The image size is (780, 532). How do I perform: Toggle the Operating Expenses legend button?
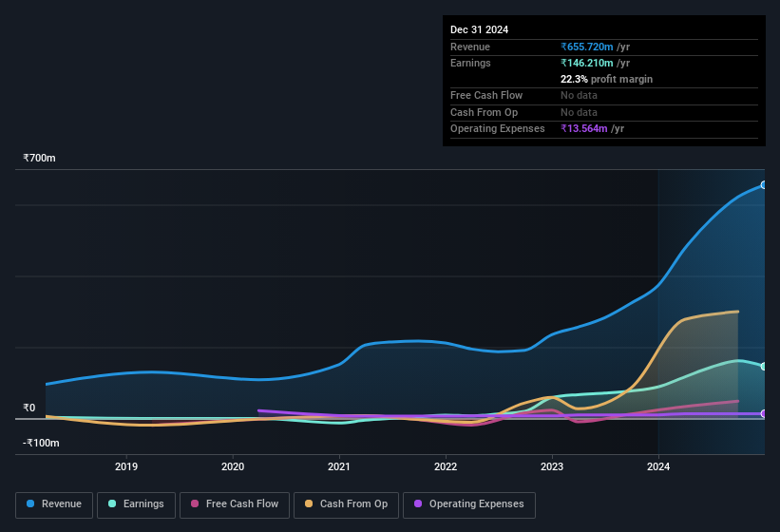pyautogui.click(x=469, y=504)
